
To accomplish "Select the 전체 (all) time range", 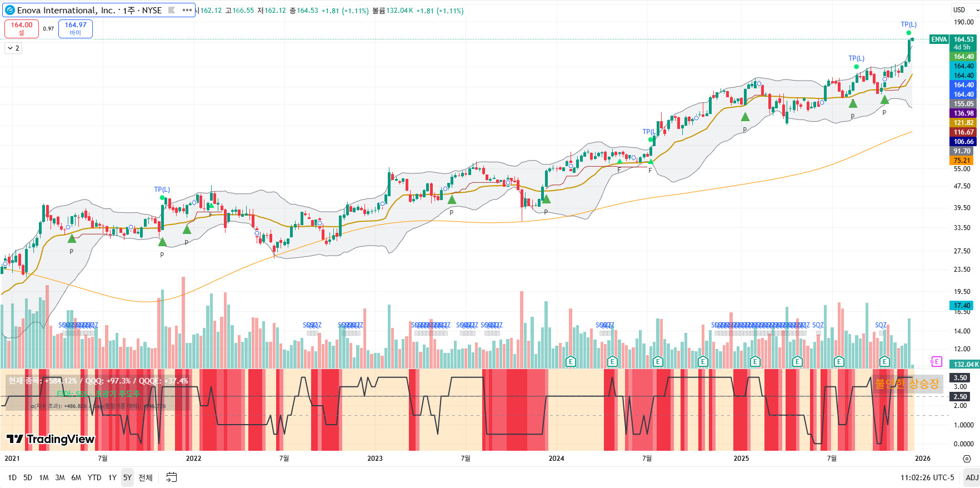I will (146, 477).
